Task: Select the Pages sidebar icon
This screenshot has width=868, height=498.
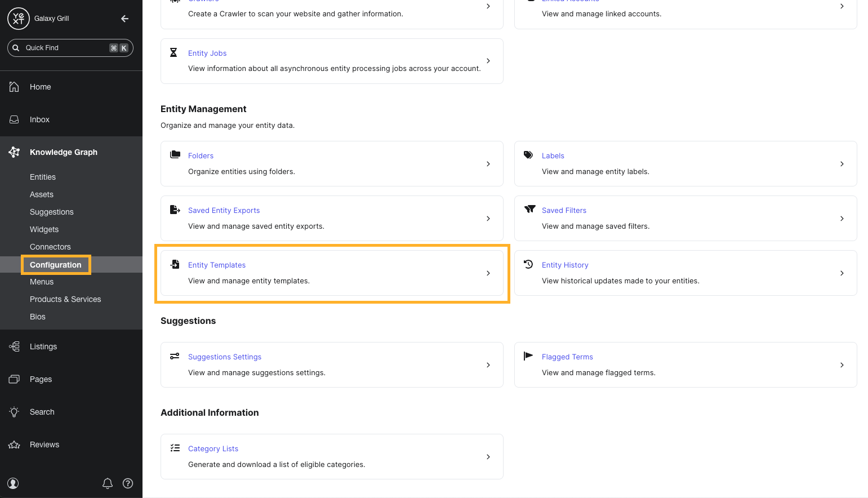Action: point(14,379)
